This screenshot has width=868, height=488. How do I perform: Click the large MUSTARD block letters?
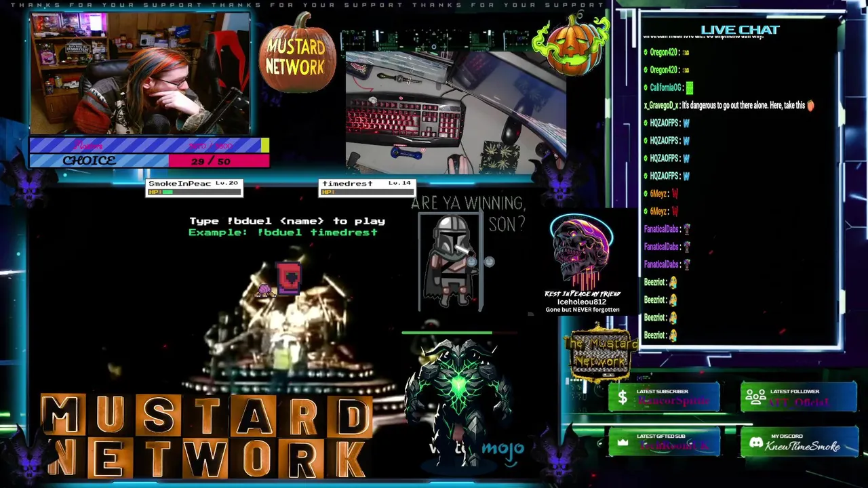tap(207, 415)
